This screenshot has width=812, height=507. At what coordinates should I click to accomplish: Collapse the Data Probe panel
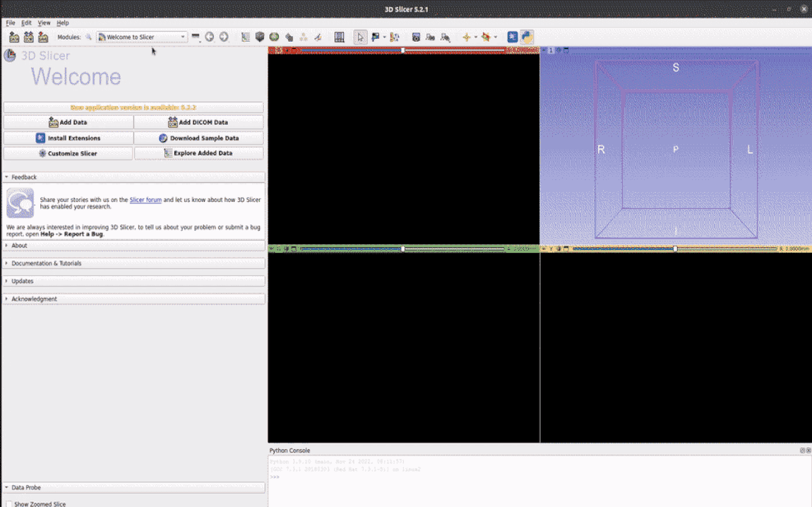coord(134,487)
